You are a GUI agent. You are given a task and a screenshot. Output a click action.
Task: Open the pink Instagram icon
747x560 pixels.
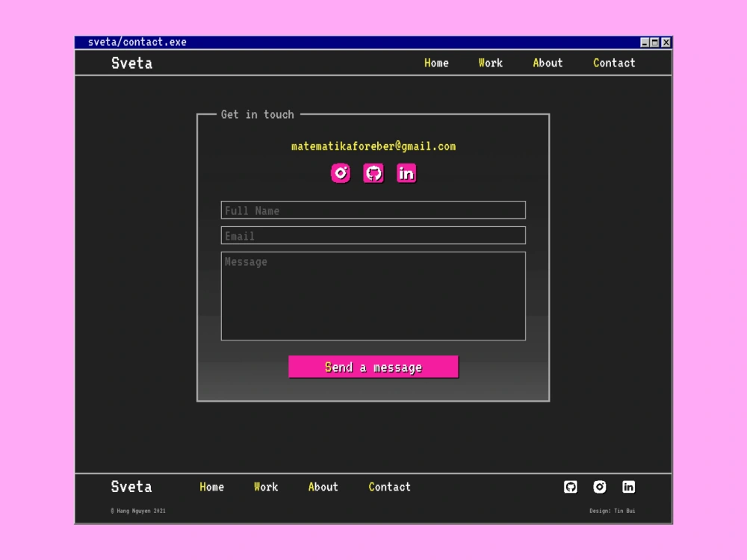pos(341,173)
